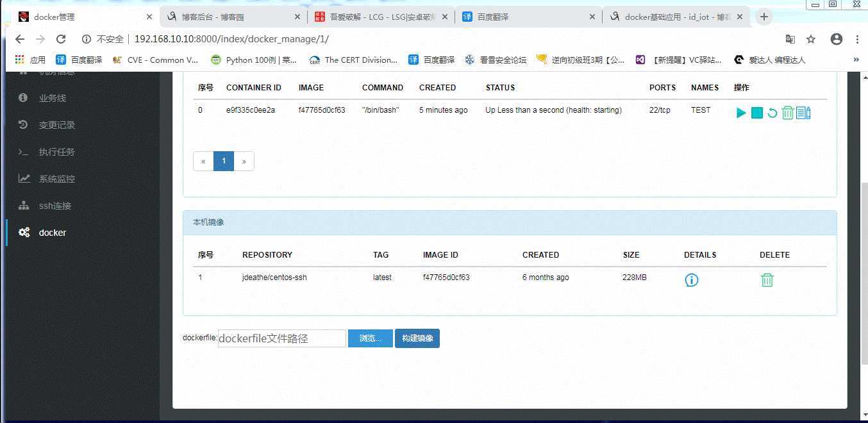
Task: Click the translate page icon in address bar
Action: (790, 39)
